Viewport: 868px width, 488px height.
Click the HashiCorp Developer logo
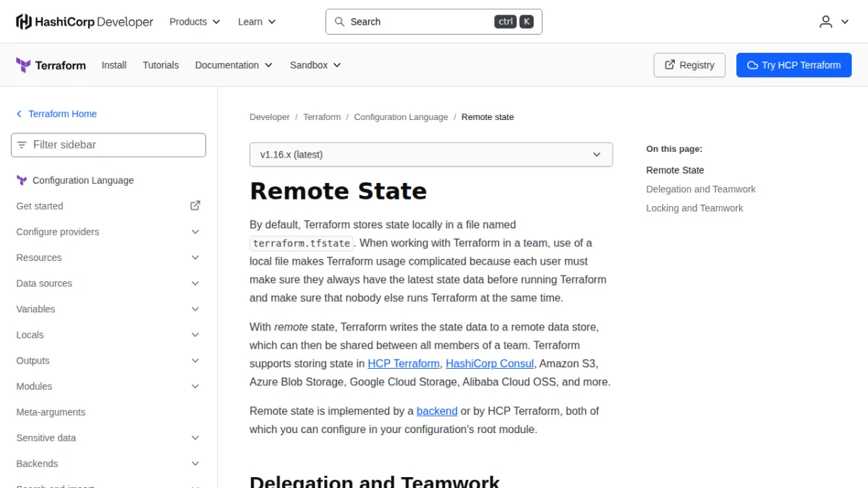85,22
